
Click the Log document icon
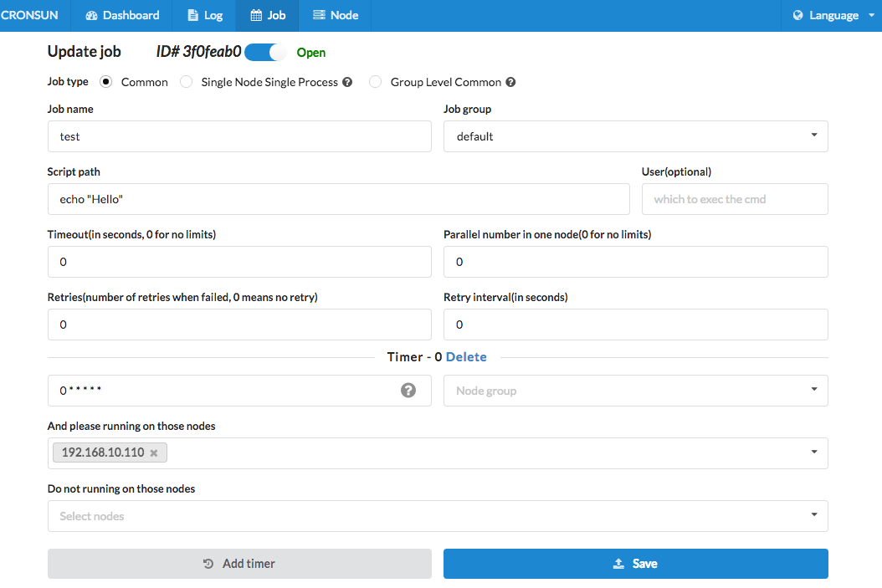193,15
